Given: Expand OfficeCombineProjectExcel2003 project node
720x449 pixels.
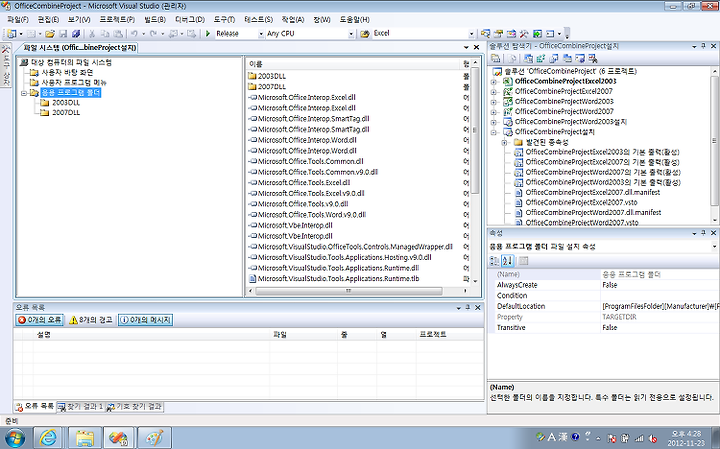Looking at the screenshot, I should [494, 82].
